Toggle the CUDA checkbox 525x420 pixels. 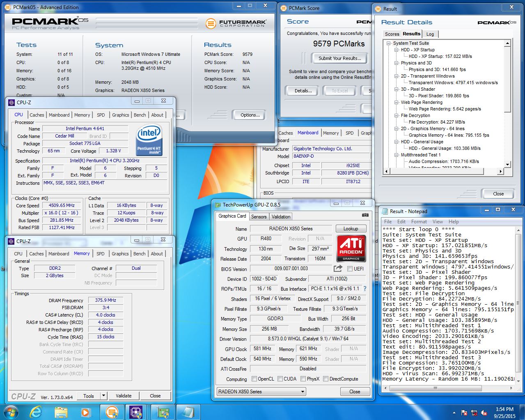tap(280, 379)
